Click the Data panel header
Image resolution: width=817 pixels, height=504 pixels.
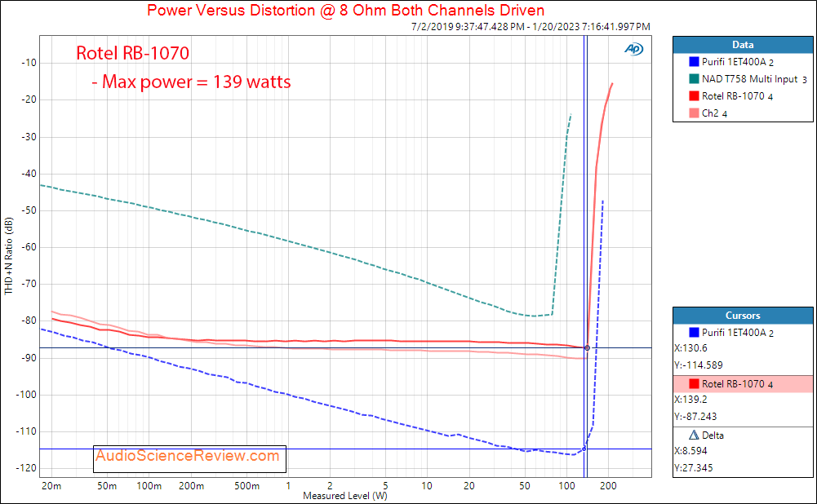click(743, 45)
